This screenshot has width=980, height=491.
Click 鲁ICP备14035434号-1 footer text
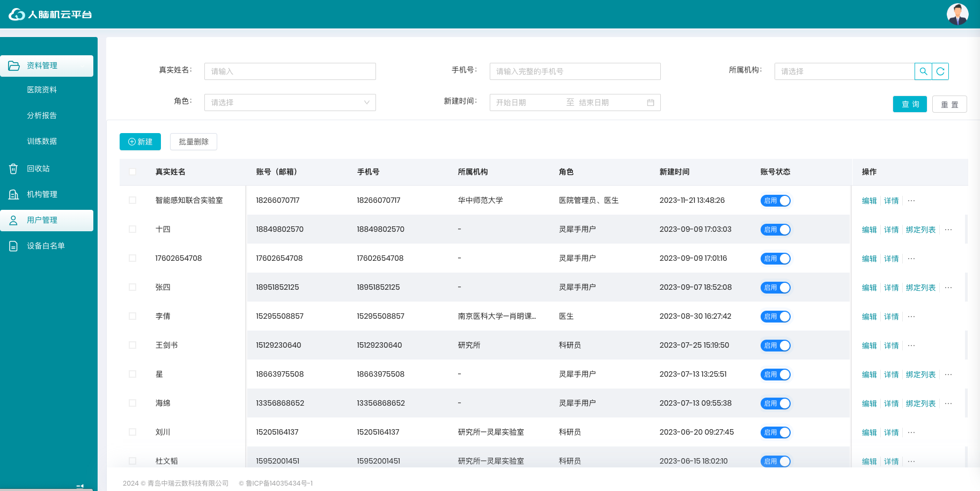tap(279, 483)
